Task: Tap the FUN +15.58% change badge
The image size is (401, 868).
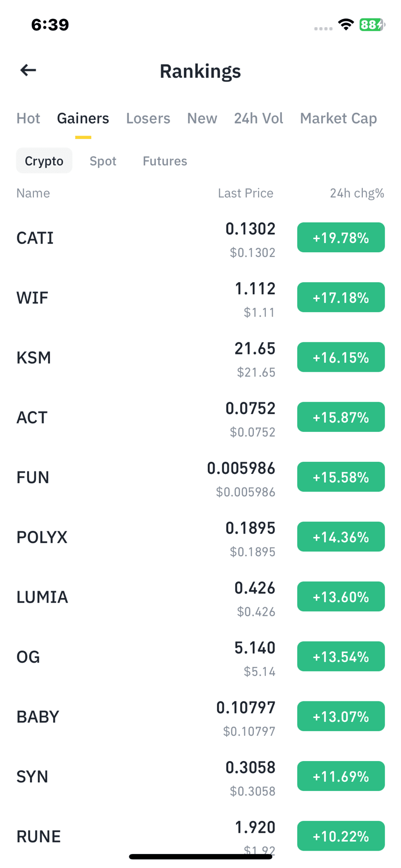Action: 341,477
